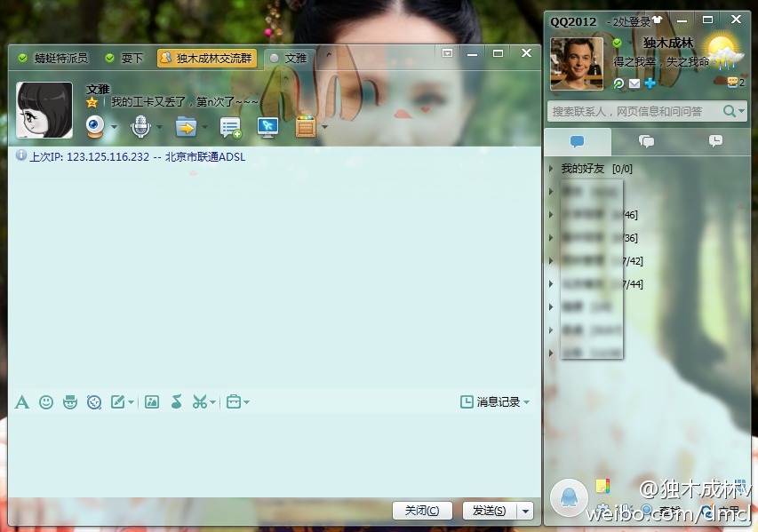The height and width of the screenshot is (532, 758).
Task: Click the toolbox briefcase icon in chat
Action: pos(234,402)
